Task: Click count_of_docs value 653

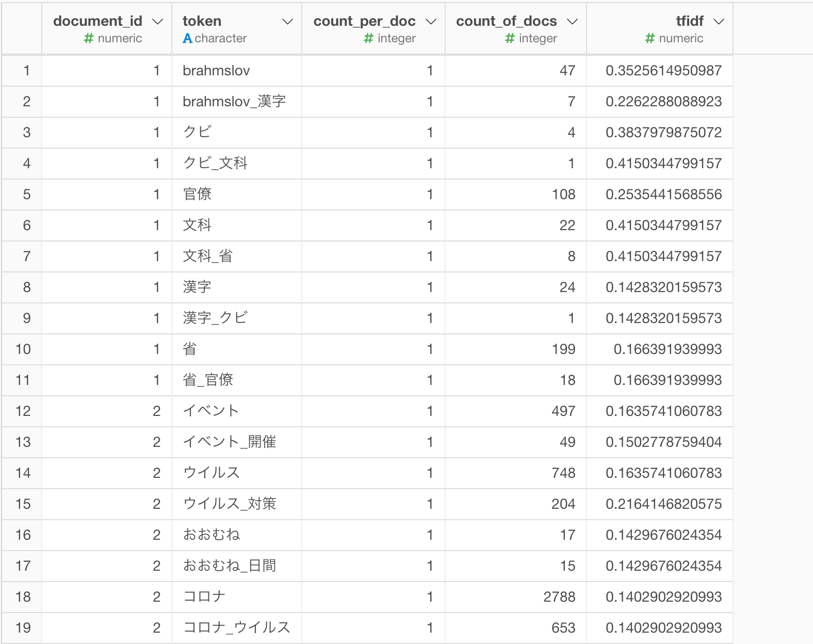Action: 563,628
